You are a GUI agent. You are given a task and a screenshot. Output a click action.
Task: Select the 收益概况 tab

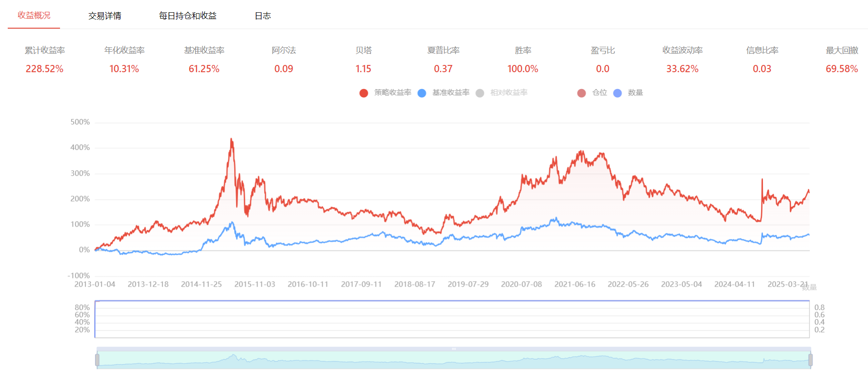click(34, 15)
